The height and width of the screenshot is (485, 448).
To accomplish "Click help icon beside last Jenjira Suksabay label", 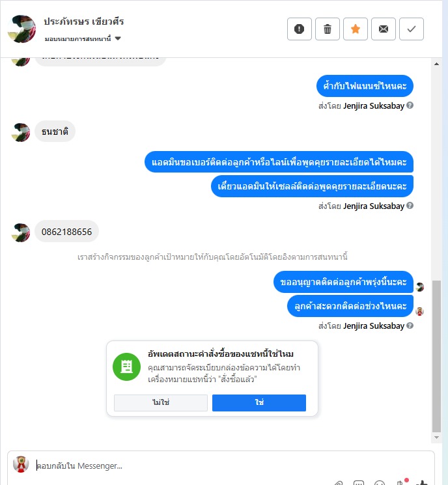I will (410, 326).
